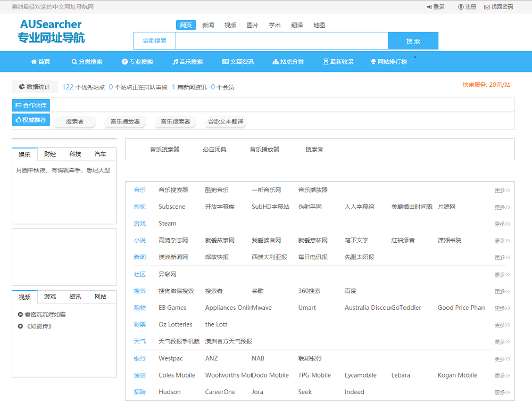Click the magnifier icon beside 分类搜索

(74, 61)
